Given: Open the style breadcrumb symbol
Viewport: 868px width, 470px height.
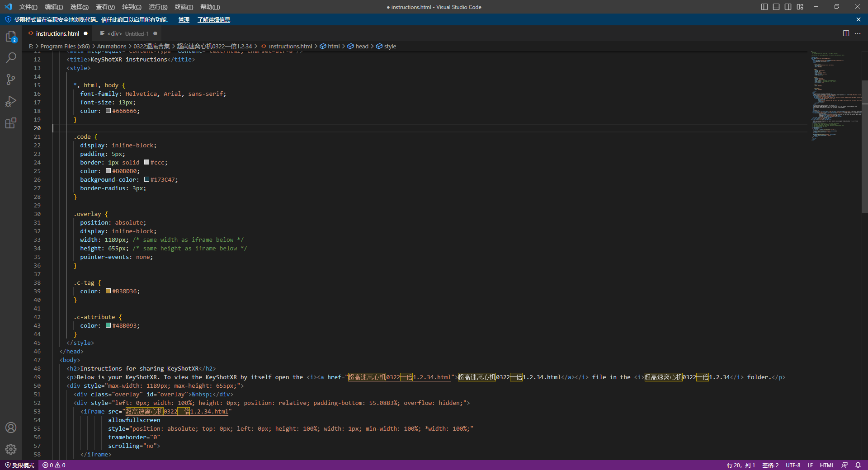Looking at the screenshot, I should (x=386, y=46).
